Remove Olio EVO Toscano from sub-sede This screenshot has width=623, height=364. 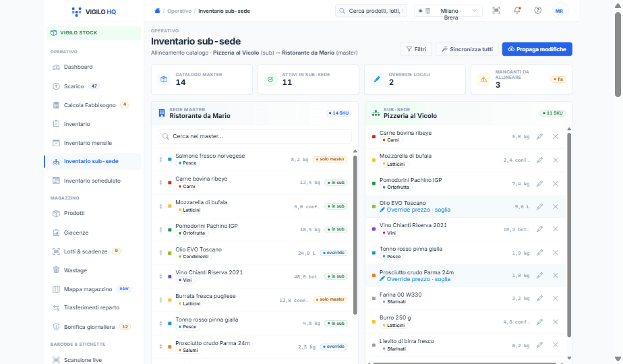pyautogui.click(x=556, y=207)
